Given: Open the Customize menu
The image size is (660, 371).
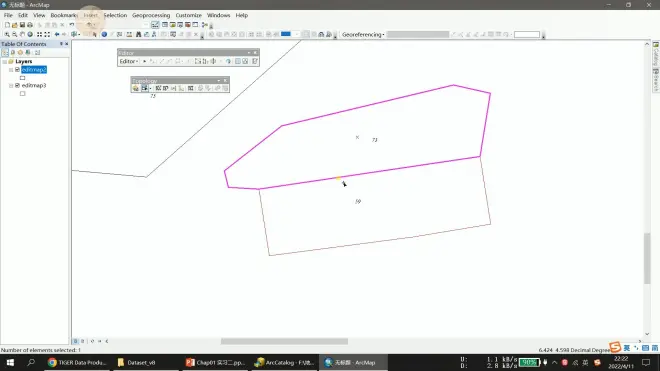Looking at the screenshot, I should [188, 15].
